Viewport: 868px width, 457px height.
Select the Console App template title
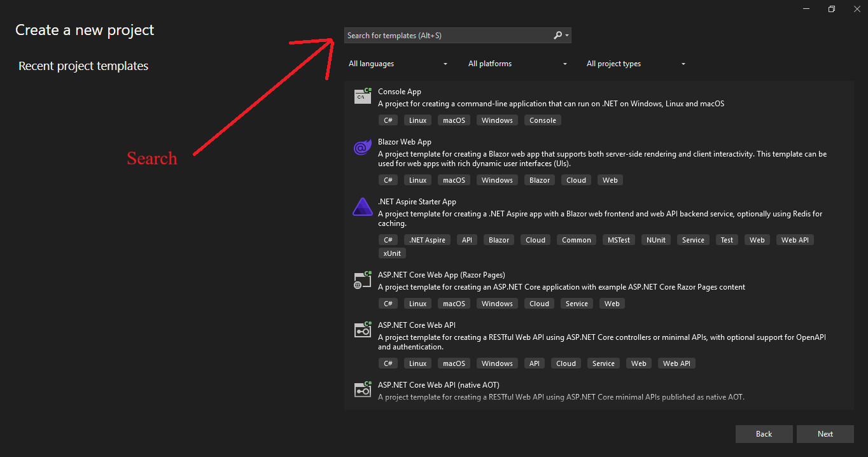(x=400, y=92)
